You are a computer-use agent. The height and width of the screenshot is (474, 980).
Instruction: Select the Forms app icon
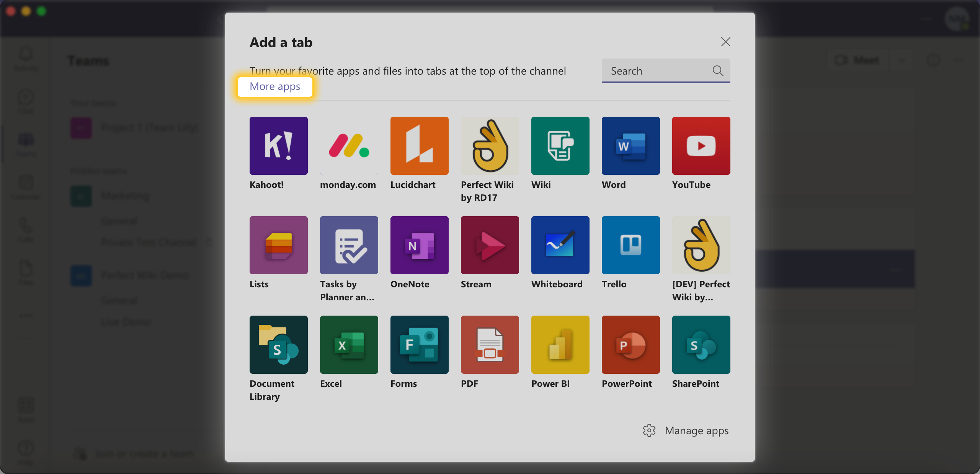coord(419,345)
